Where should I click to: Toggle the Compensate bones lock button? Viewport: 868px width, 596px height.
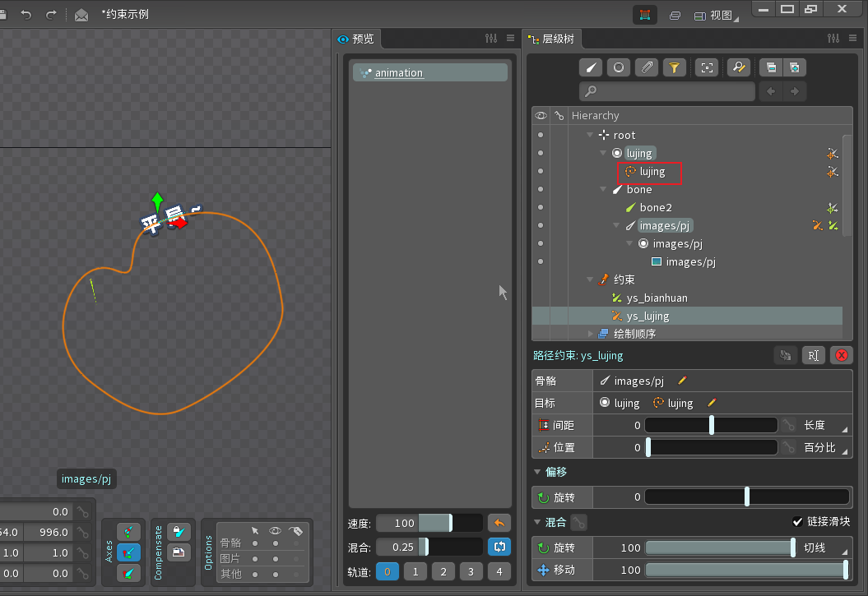click(x=179, y=531)
